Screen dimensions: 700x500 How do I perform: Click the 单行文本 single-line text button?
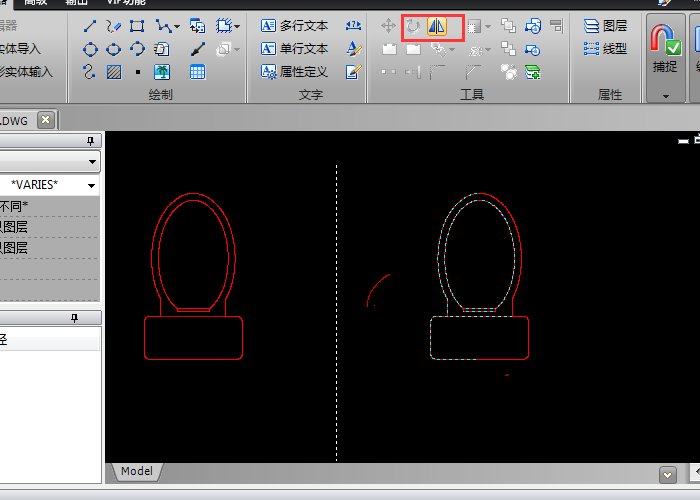coord(294,49)
